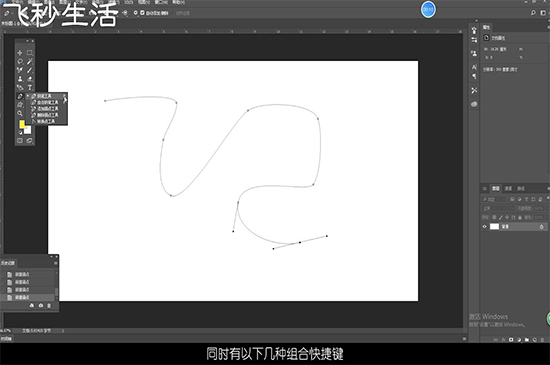Select the Type (T) tool

coord(30,87)
